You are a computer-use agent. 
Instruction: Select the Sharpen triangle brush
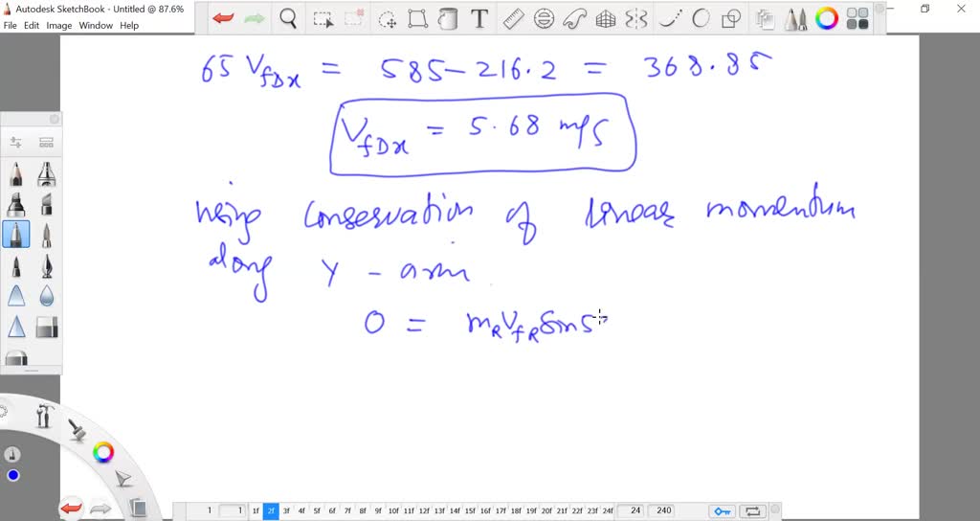[x=16, y=328]
